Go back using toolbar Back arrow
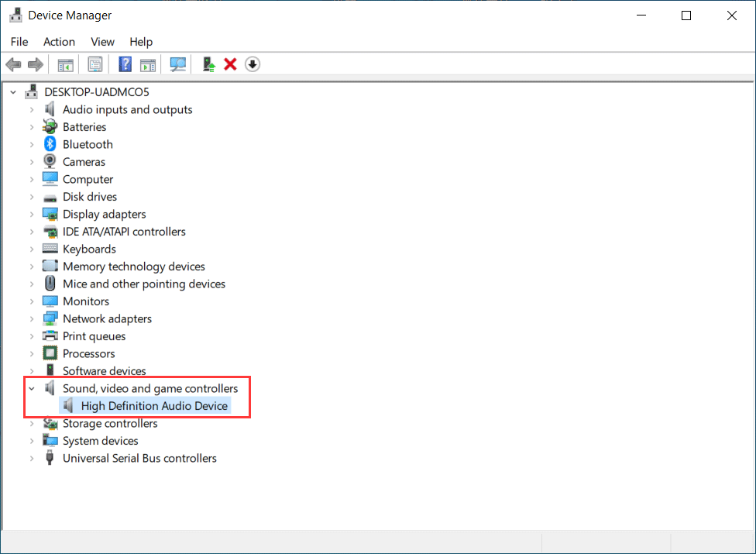This screenshot has width=756, height=554. [13, 64]
